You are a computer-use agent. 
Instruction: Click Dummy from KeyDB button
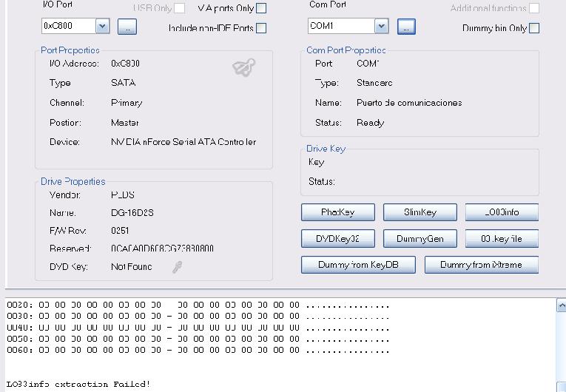click(358, 265)
